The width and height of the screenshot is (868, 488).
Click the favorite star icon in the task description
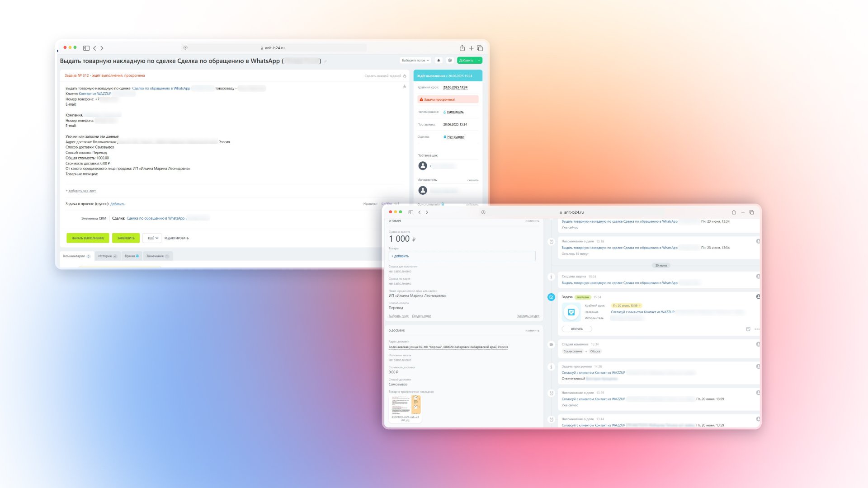[405, 86]
